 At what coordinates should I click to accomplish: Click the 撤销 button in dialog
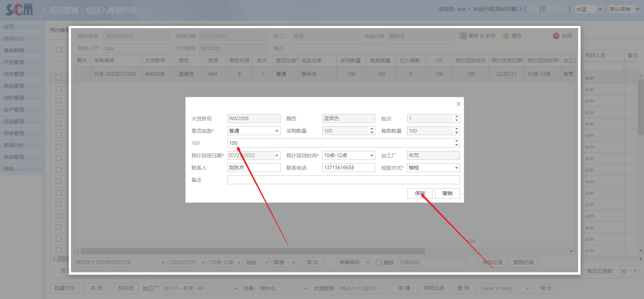click(447, 193)
